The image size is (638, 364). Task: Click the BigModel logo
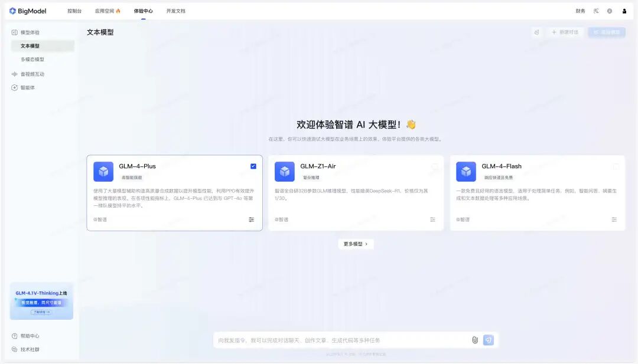[x=28, y=11]
